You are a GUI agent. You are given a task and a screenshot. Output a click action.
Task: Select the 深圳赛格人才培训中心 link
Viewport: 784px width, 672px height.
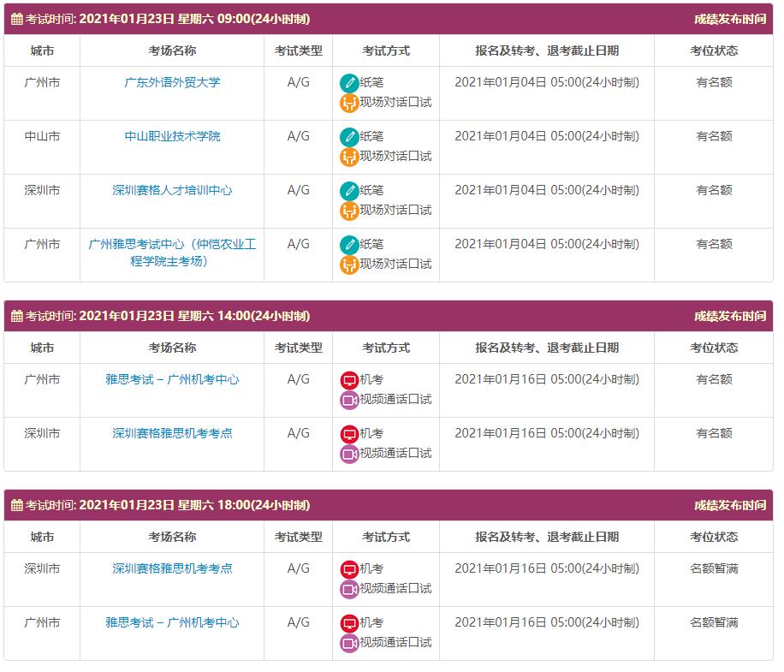(x=172, y=190)
